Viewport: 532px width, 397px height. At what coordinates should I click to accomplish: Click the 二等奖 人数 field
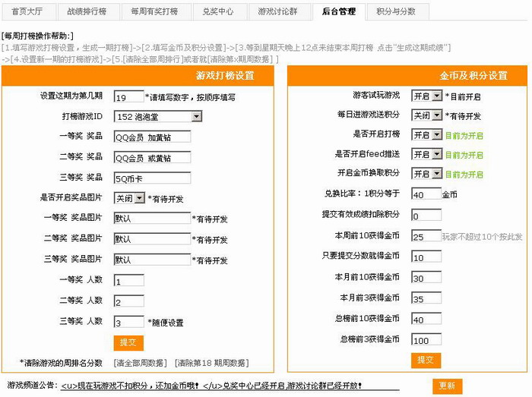point(129,301)
